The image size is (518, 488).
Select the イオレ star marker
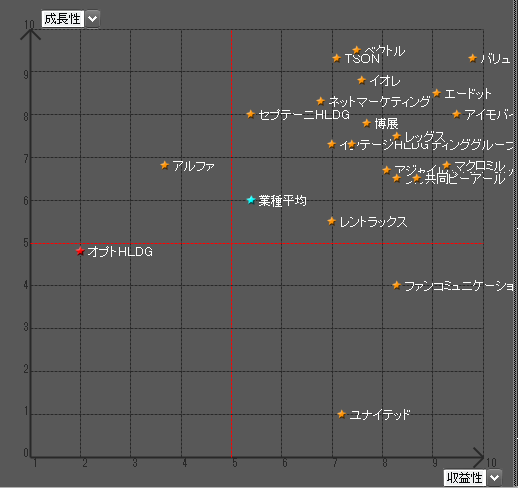coord(362,80)
